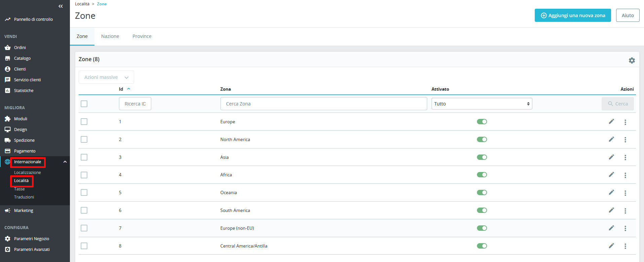Open more actions menu for Europe row
This screenshot has height=262, width=644.
coord(625,122)
